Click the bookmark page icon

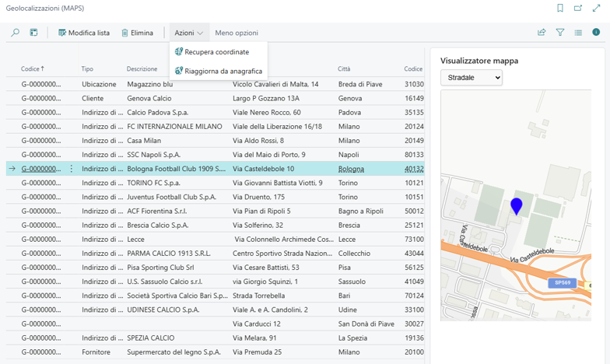tap(560, 8)
